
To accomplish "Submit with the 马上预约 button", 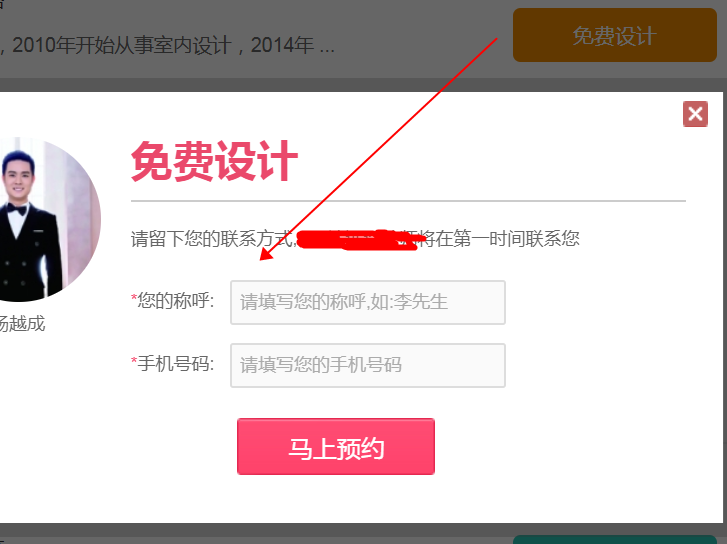I will tap(336, 447).
